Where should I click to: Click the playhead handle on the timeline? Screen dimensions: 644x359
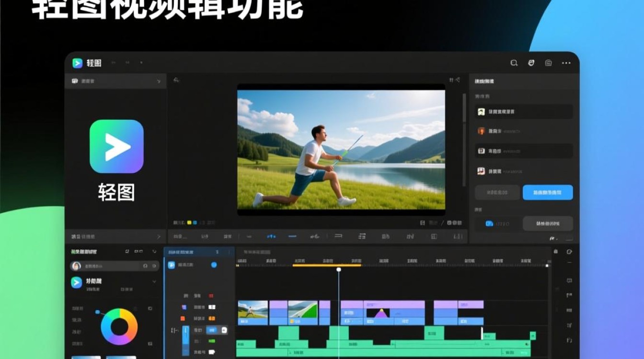point(339,269)
